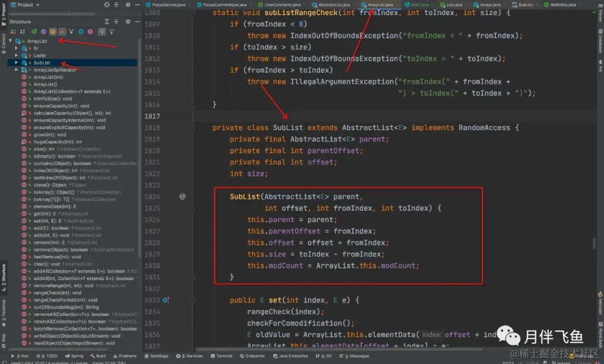Fold the SubList constructor at line 1025
The height and width of the screenshot is (364, 604).
[192, 208]
